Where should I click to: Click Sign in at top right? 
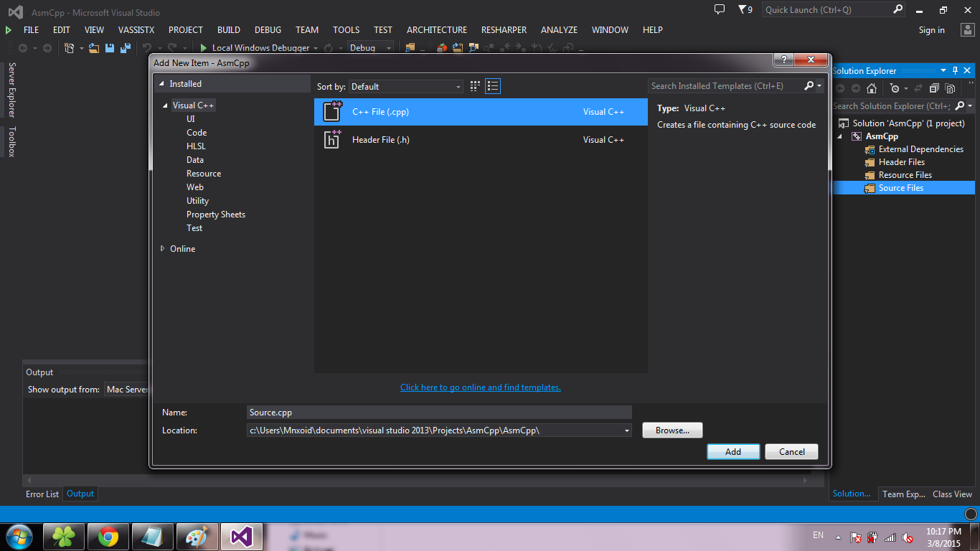click(932, 30)
